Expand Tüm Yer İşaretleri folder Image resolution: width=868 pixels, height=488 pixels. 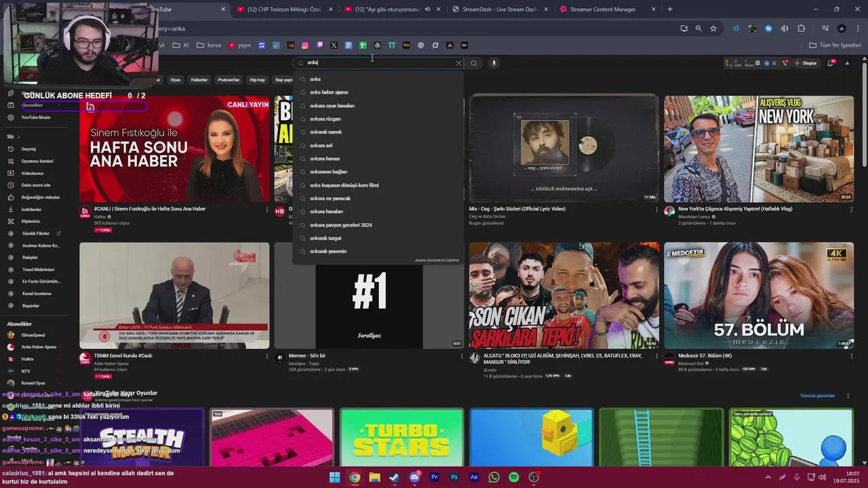tap(835, 45)
